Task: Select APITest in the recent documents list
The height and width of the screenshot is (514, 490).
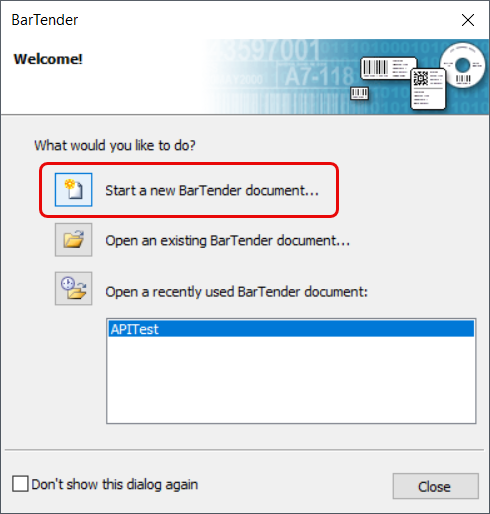Action: [291, 329]
